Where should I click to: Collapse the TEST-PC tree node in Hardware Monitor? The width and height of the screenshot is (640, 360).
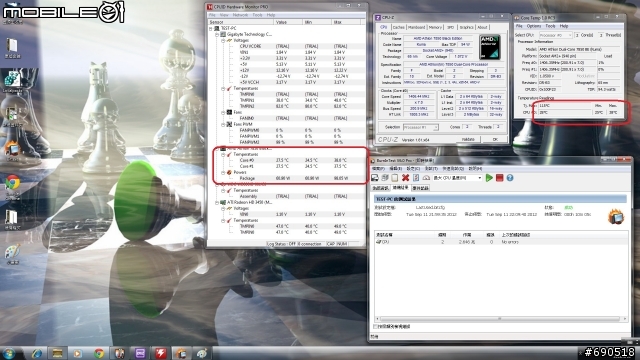coord(211,29)
